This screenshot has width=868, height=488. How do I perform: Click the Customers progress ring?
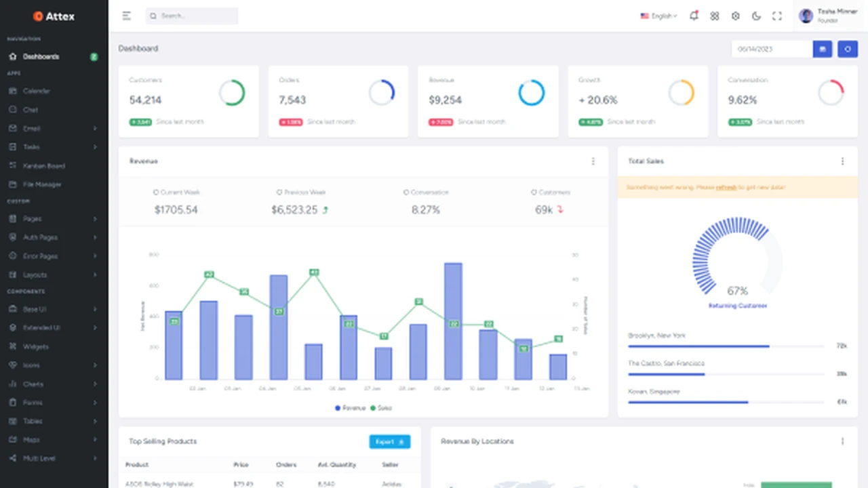tap(232, 93)
